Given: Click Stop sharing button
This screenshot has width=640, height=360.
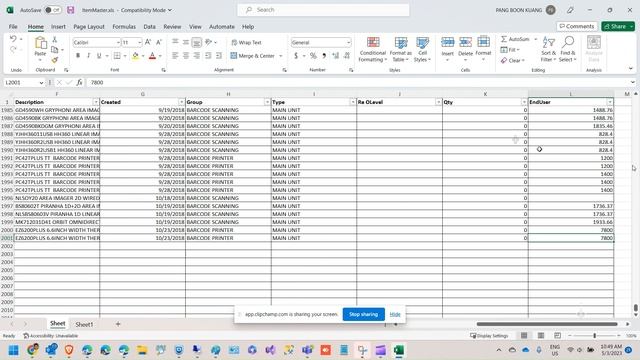Looking at the screenshot, I should [x=363, y=314].
